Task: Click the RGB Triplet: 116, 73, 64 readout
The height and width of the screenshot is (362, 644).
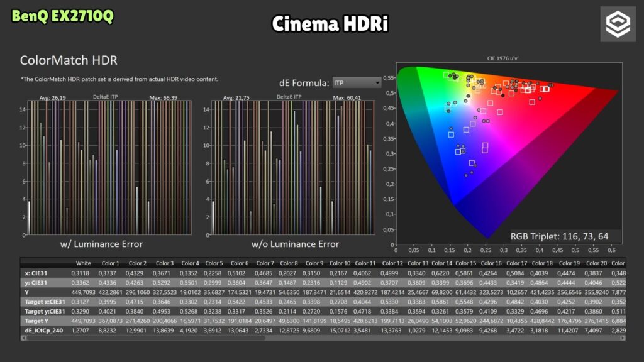Action: point(559,236)
